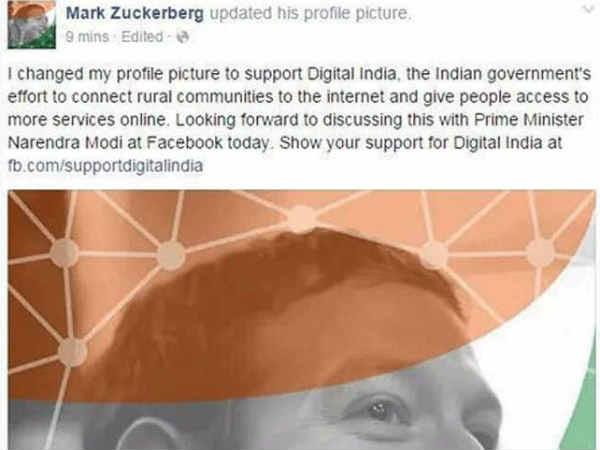Viewport: 600px width, 450px height.
Task: Click the small profile avatar thumbnail
Action: coord(32,24)
